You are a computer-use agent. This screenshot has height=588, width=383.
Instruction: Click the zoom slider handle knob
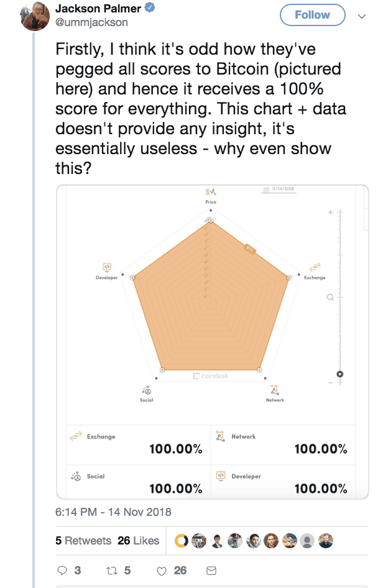tap(339, 374)
